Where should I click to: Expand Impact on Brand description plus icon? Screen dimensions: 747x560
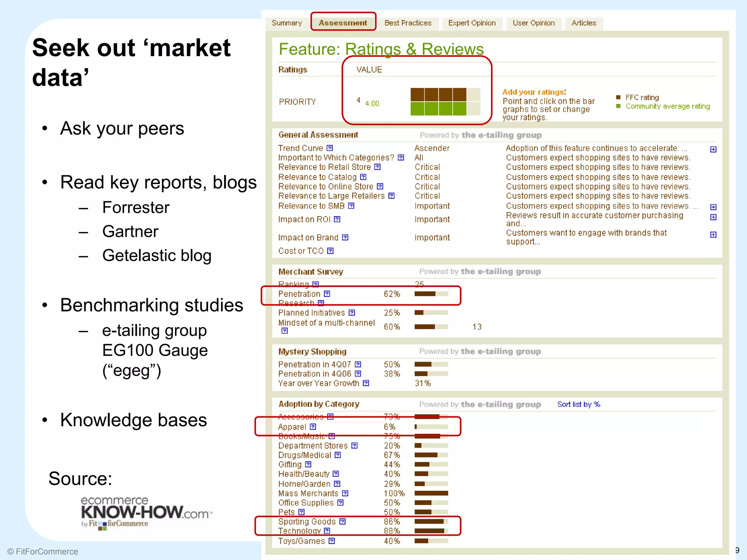point(713,235)
